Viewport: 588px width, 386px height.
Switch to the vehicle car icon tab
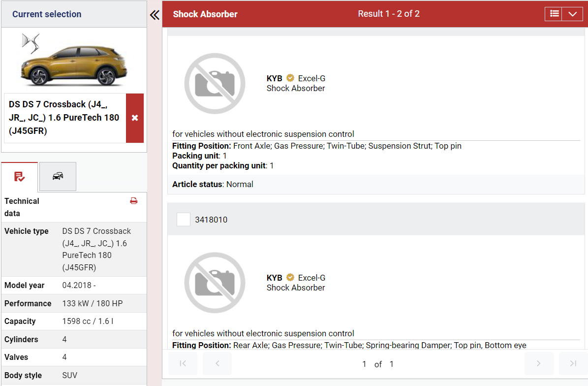point(58,176)
